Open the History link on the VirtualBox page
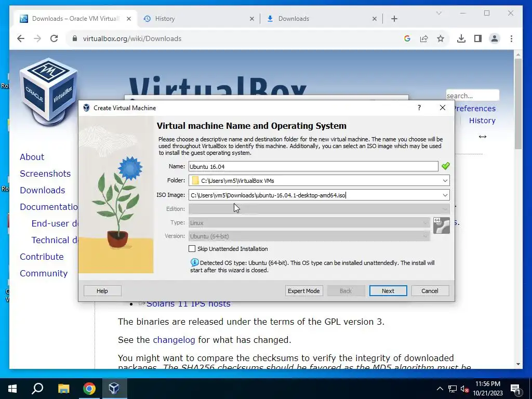 [x=482, y=121]
